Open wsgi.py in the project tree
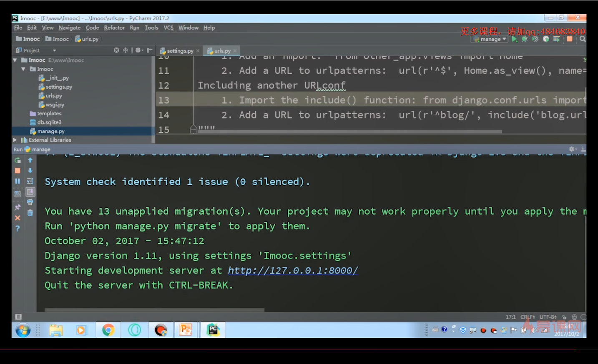 pos(51,105)
